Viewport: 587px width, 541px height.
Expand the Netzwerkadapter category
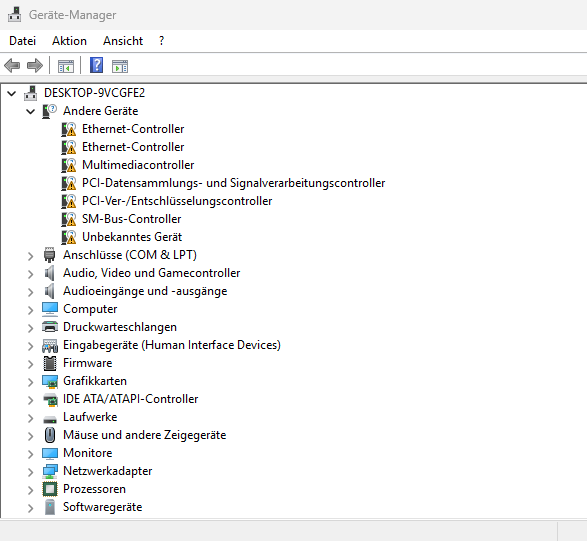pos(31,472)
